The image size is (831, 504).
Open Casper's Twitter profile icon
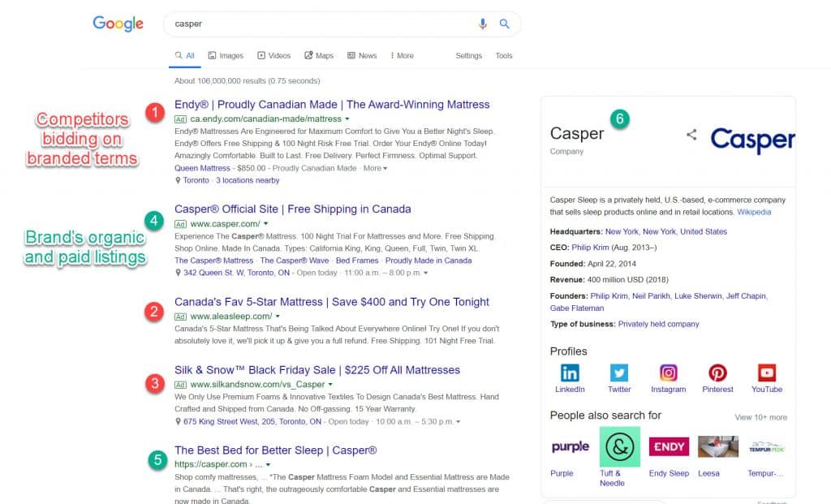click(x=619, y=373)
